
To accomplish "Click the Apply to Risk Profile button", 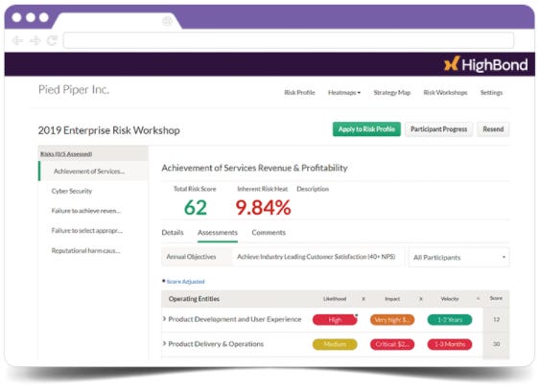I will point(366,129).
